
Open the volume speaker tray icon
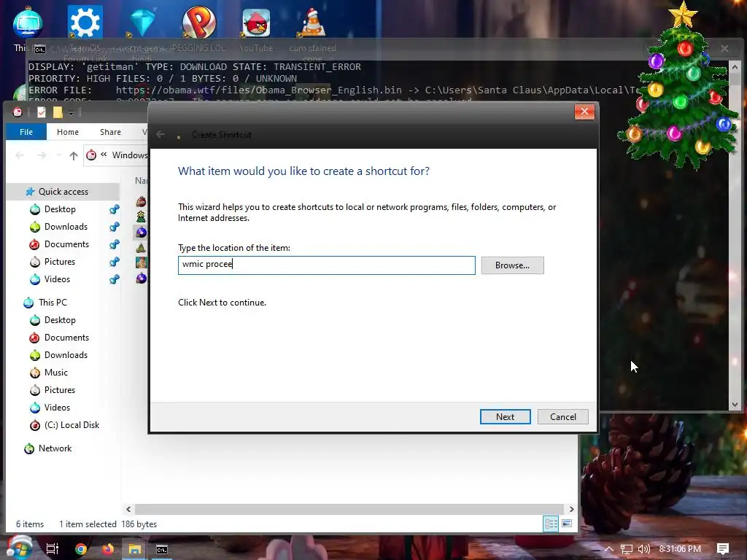[643, 549]
